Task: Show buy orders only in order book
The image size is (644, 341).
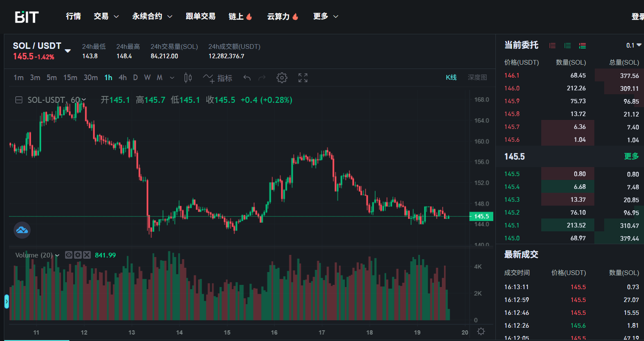Action: tap(567, 45)
